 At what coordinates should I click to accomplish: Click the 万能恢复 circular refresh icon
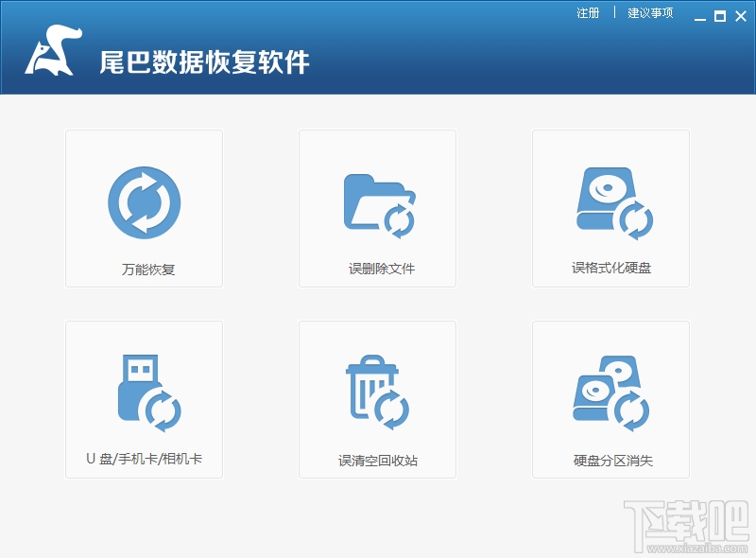pyautogui.click(x=145, y=202)
